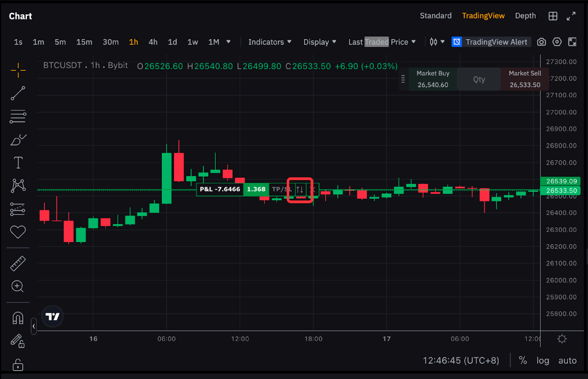Open the XABCD pattern tool

[18, 186]
